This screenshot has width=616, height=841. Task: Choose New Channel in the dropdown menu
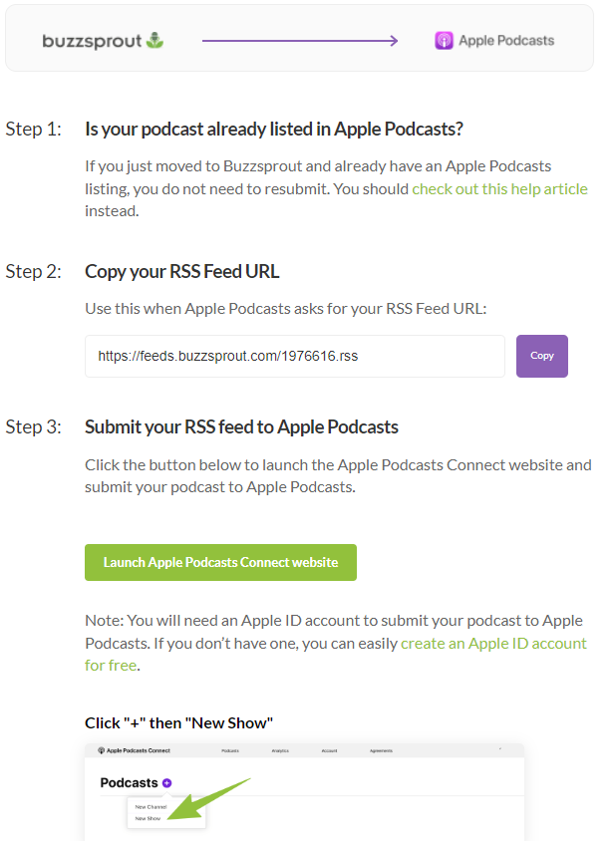click(x=151, y=807)
